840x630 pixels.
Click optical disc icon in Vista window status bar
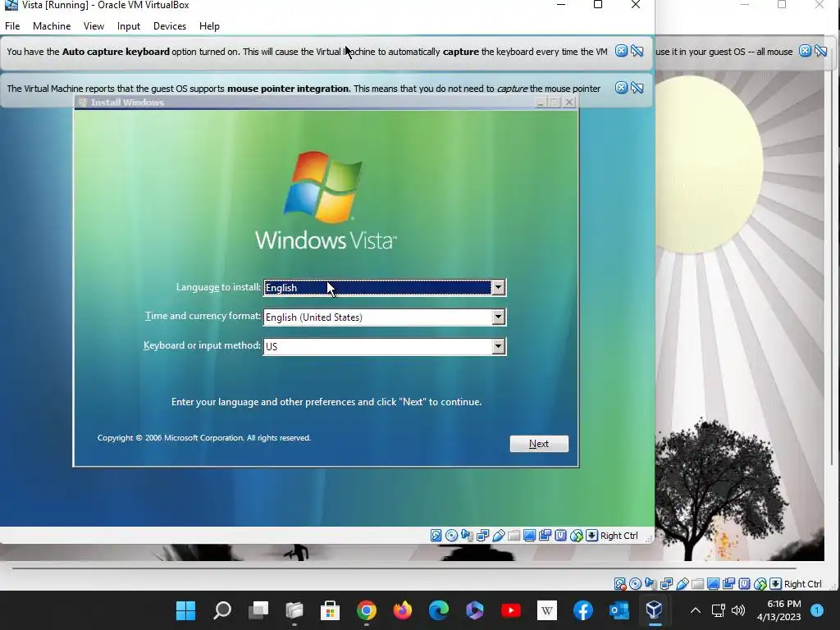tap(452, 535)
